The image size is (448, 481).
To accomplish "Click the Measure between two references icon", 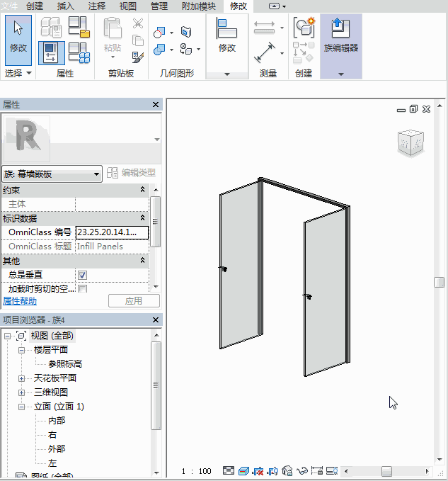I will 264,28.
